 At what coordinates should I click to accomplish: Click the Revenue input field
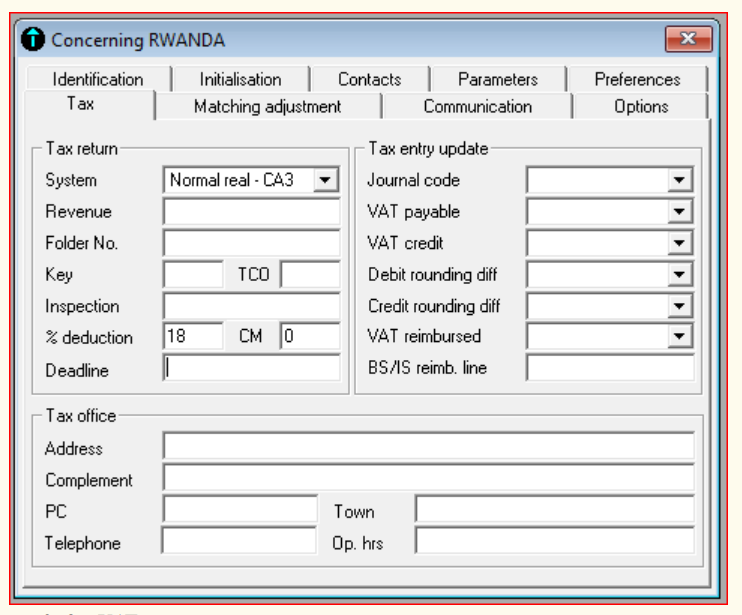(x=251, y=211)
